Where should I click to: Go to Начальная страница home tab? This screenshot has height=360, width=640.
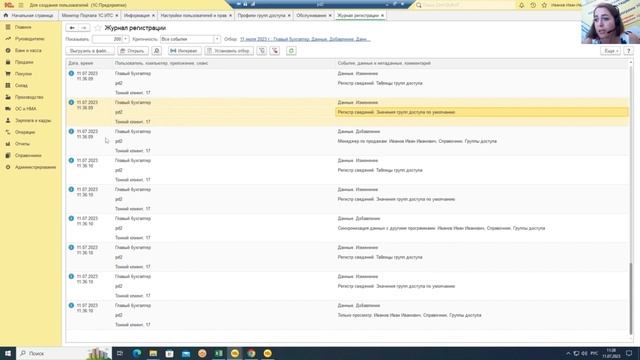click(x=29, y=16)
